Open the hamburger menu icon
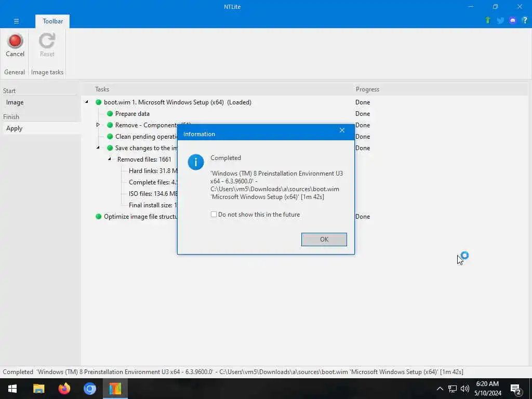The image size is (532, 399). (16, 21)
